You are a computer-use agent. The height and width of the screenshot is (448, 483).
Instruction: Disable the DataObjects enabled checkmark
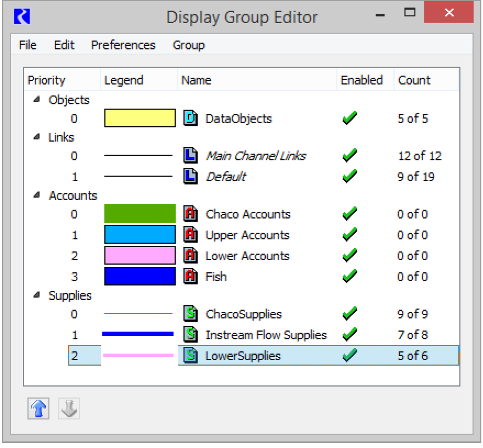click(x=349, y=119)
